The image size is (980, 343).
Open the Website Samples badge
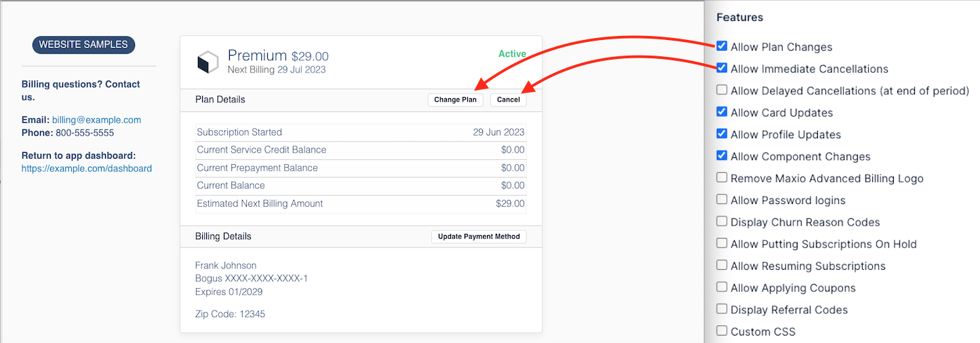[83, 45]
